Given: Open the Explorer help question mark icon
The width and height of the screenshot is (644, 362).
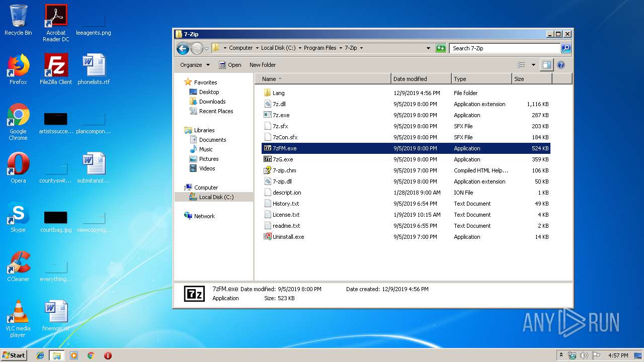Looking at the screenshot, I should [x=561, y=65].
